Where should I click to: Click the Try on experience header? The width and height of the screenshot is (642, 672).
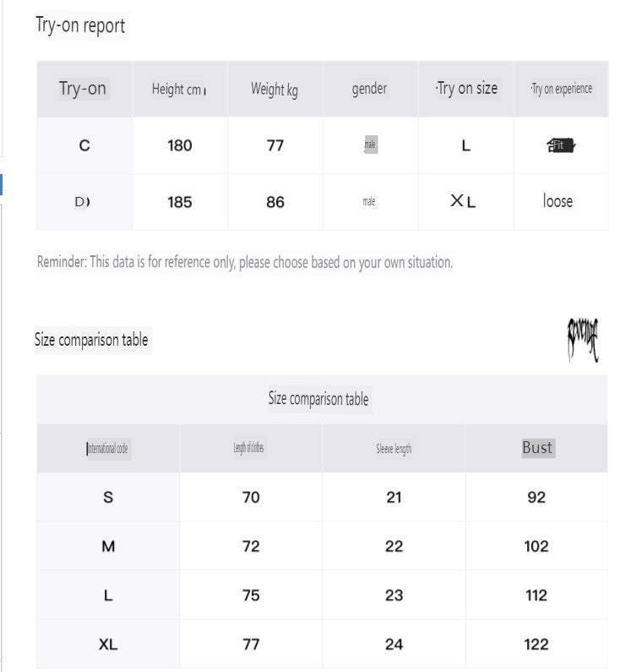click(561, 89)
